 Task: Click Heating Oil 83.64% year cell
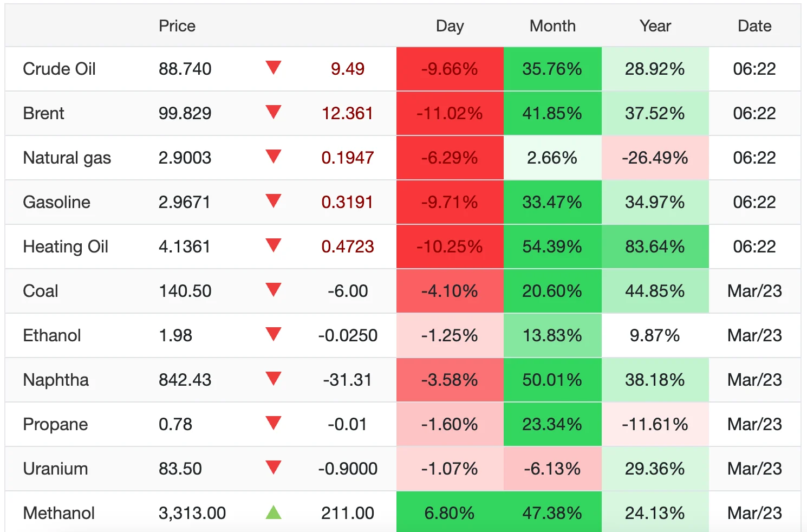(655, 246)
